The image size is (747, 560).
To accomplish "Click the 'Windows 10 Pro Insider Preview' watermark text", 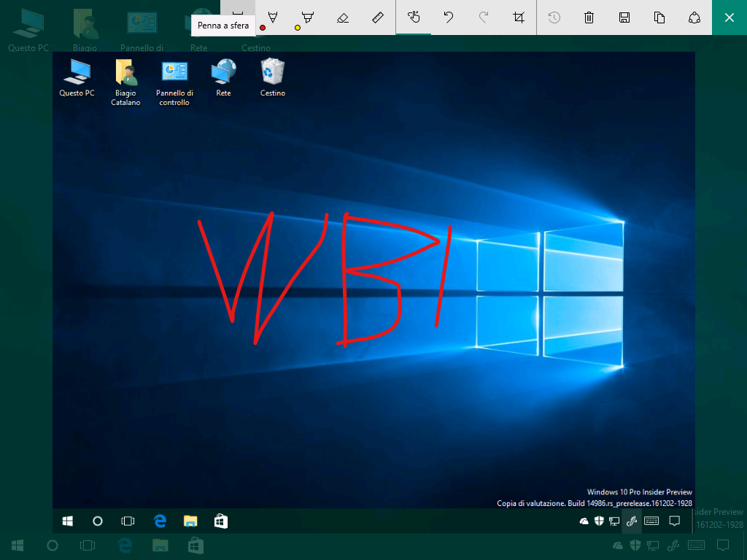I will [x=639, y=492].
